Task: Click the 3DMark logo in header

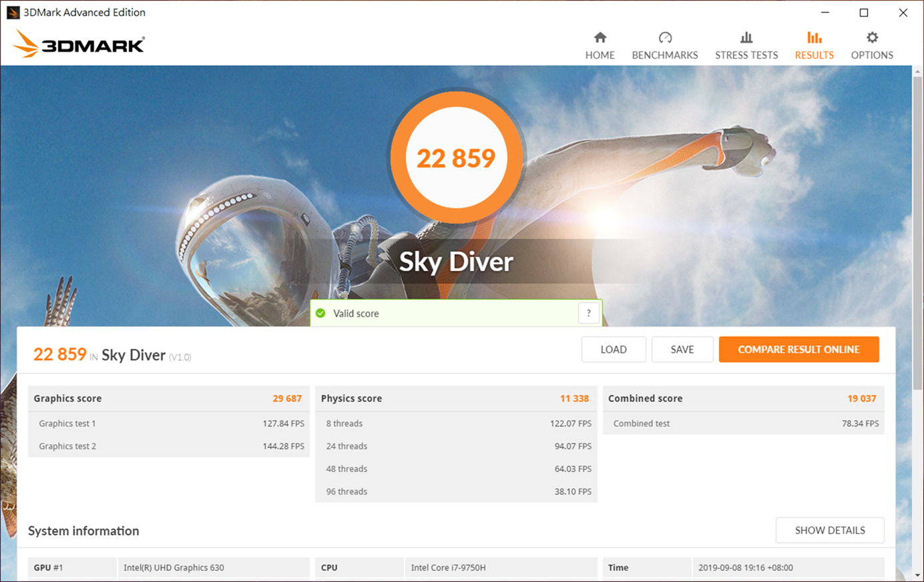Action: (79, 45)
